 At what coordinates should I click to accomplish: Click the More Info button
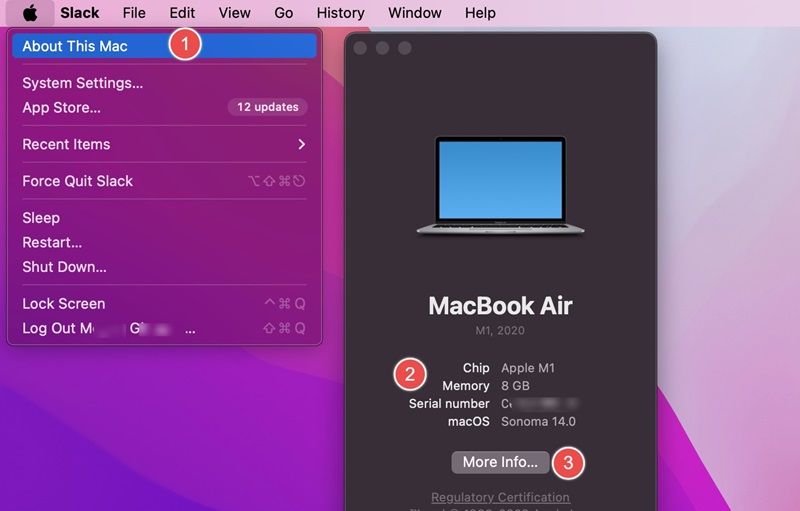(500, 462)
